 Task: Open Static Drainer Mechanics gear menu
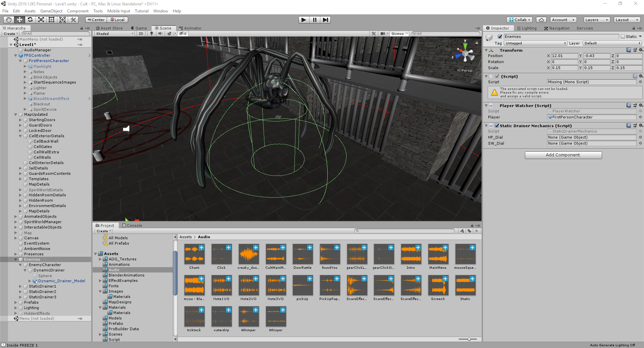(641, 126)
